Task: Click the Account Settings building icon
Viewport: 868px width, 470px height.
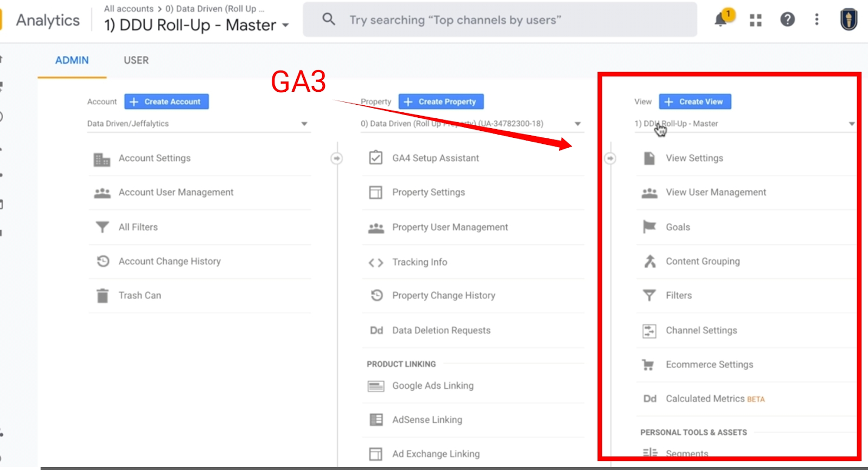Action: (102, 159)
